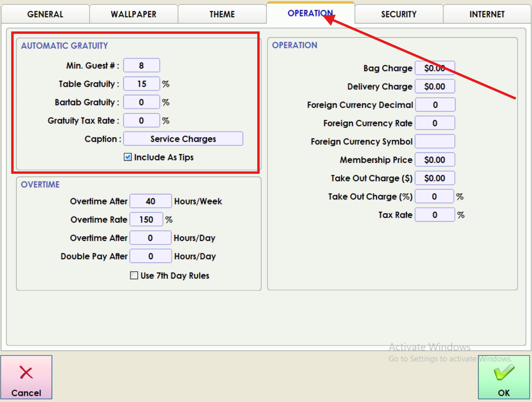This screenshot has height=402, width=532.
Task: Edit the Take Out Charge ($) field
Action: (435, 178)
